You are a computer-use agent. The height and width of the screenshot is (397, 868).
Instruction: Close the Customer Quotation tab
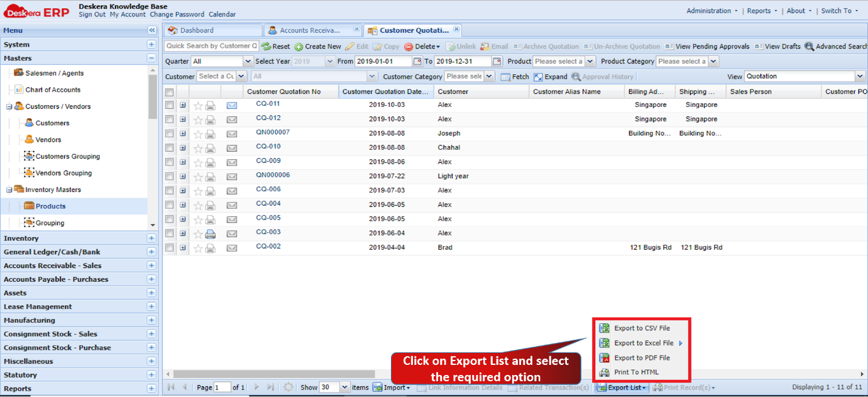[x=457, y=29]
